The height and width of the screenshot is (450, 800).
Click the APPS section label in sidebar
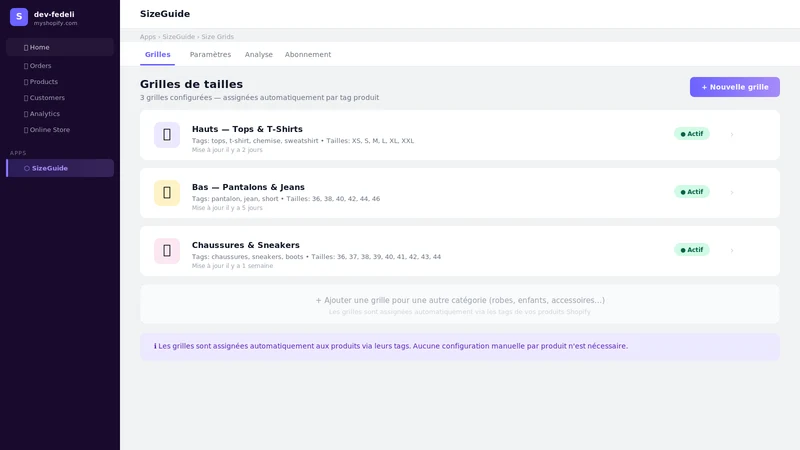click(x=18, y=153)
